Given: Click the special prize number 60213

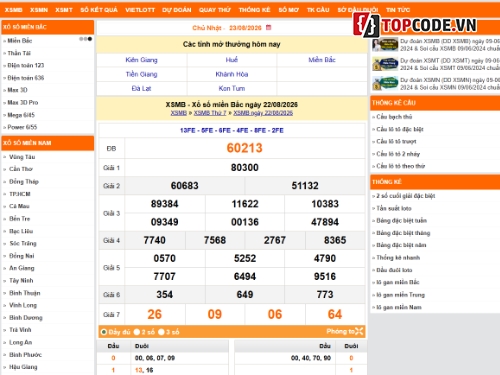Looking at the screenshot, I should [x=245, y=148].
